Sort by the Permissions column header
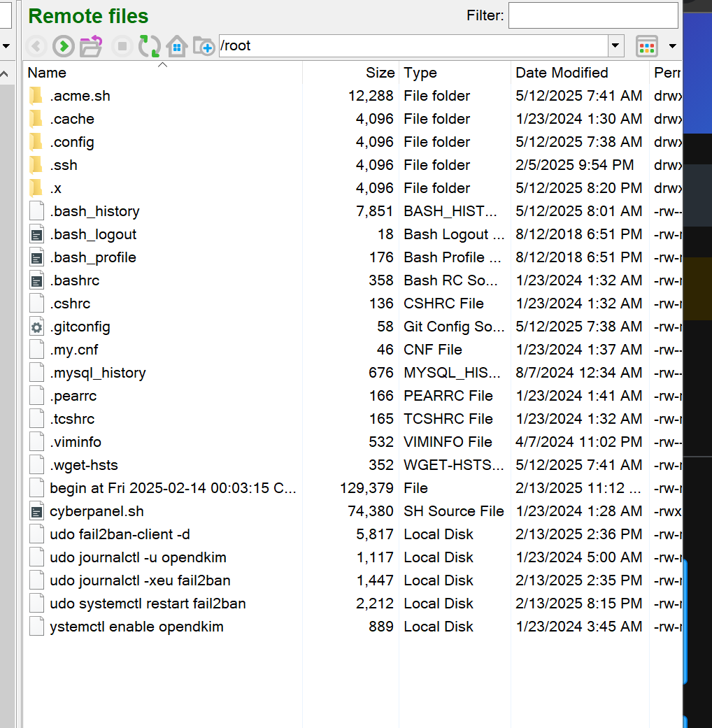Viewport: 712px width, 728px height. point(667,73)
